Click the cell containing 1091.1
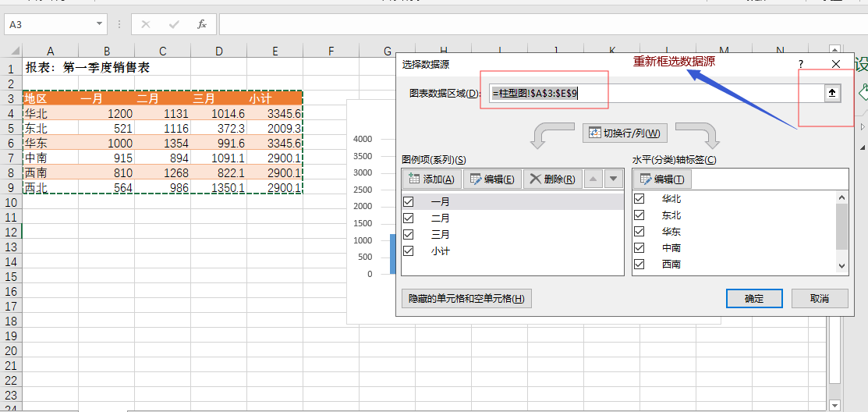This screenshot has width=868, height=412. 219,158
